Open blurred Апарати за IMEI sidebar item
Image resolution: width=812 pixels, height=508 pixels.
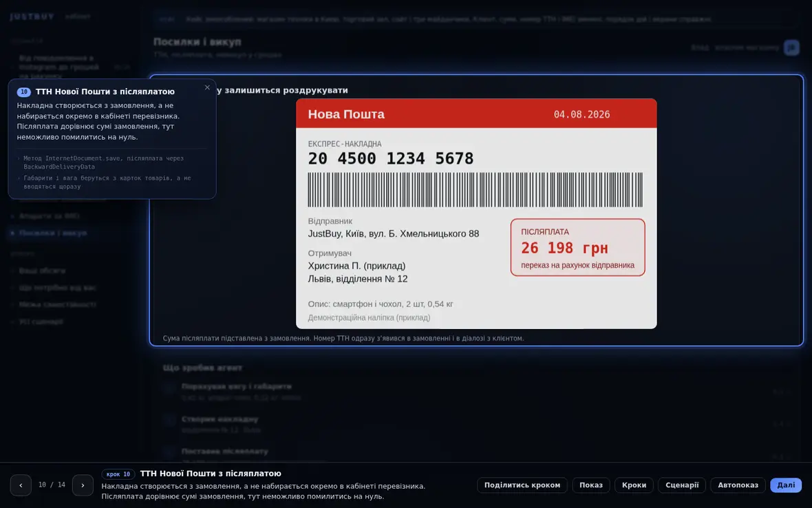click(49, 216)
